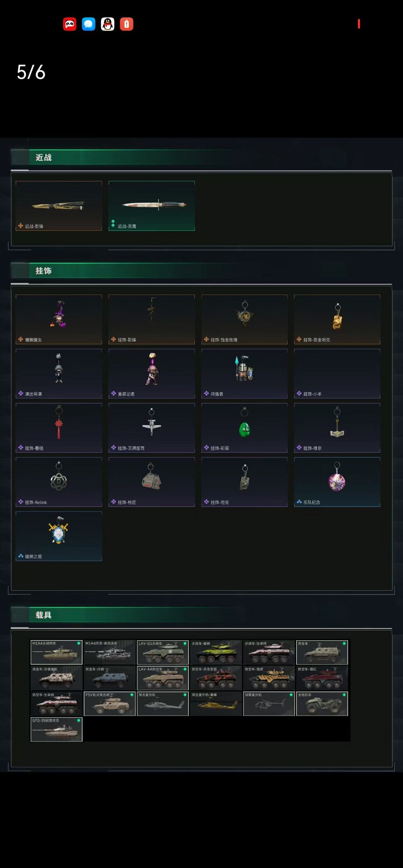Pick the 雄狮之盾 shield charm
This screenshot has width=403, height=868.
tap(59, 536)
